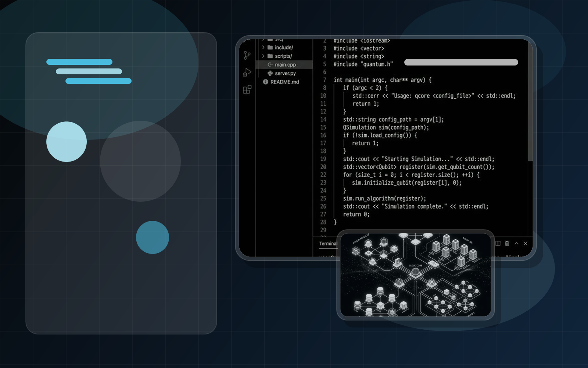Open the cloud architecture diagram thumbnail
The width and height of the screenshot is (588, 368).
(416, 275)
